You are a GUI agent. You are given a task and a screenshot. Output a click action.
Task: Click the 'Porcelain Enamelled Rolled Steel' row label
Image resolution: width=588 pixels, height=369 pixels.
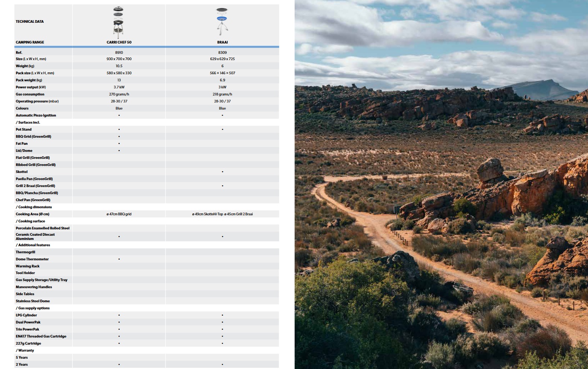[42, 228]
